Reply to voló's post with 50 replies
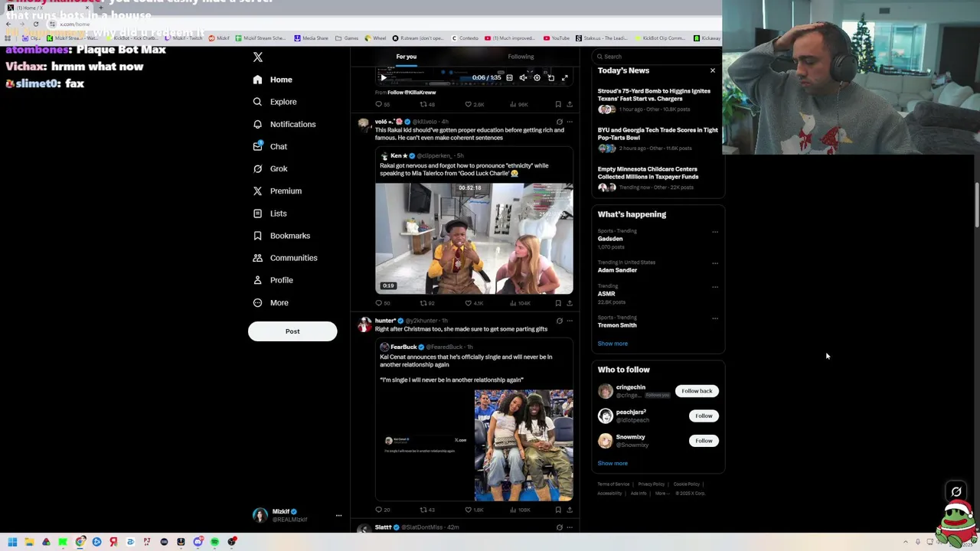This screenshot has width=980, height=551. point(382,303)
